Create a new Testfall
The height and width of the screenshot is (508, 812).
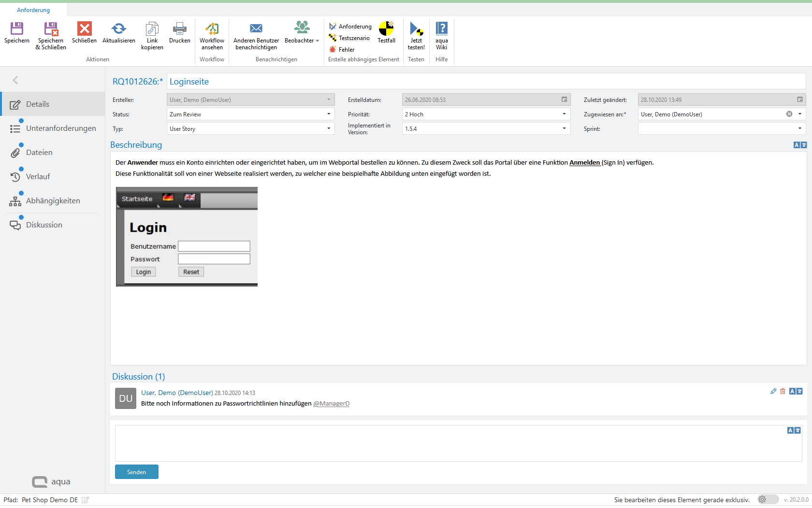tap(386, 29)
